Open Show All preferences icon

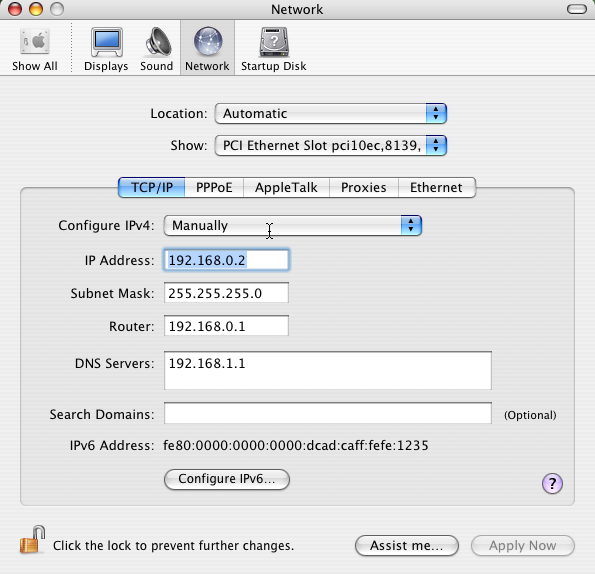coord(35,41)
